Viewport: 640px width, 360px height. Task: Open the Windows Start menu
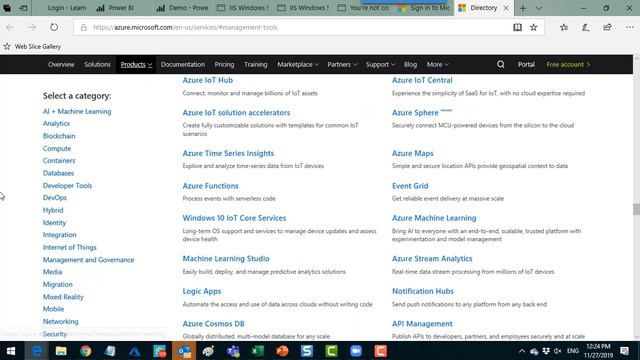coord(11,351)
